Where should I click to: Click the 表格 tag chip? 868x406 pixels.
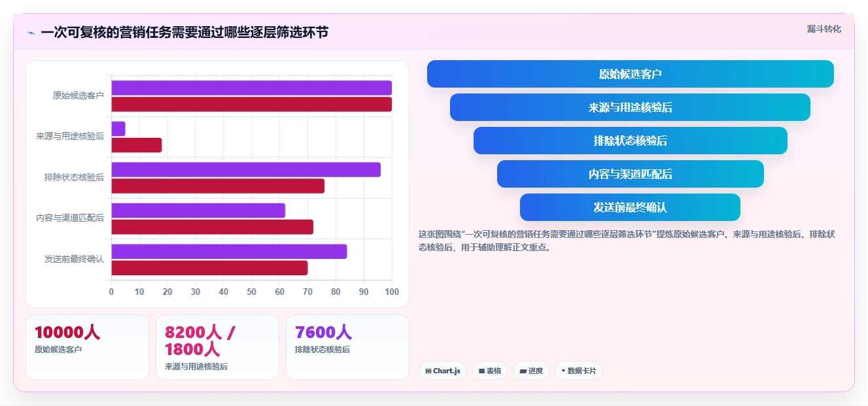point(490,371)
